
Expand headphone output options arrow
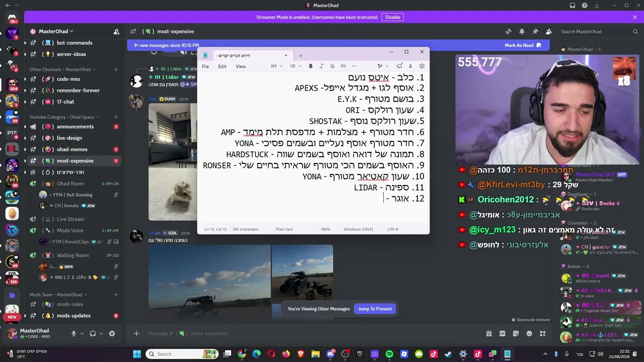coord(101,333)
